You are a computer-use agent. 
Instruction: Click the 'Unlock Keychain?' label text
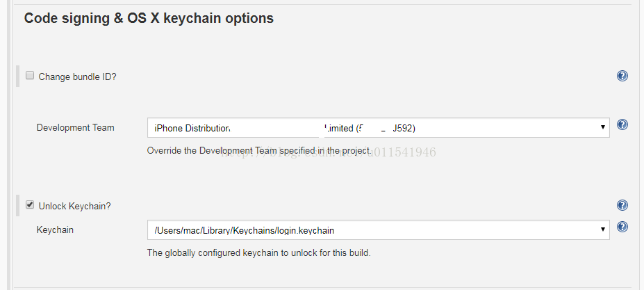[74, 206]
